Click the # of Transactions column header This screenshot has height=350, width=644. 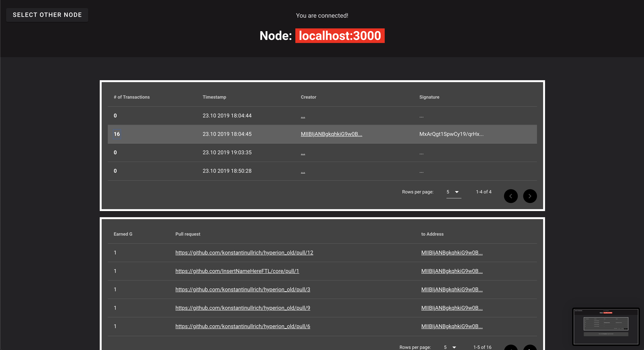[132, 97]
